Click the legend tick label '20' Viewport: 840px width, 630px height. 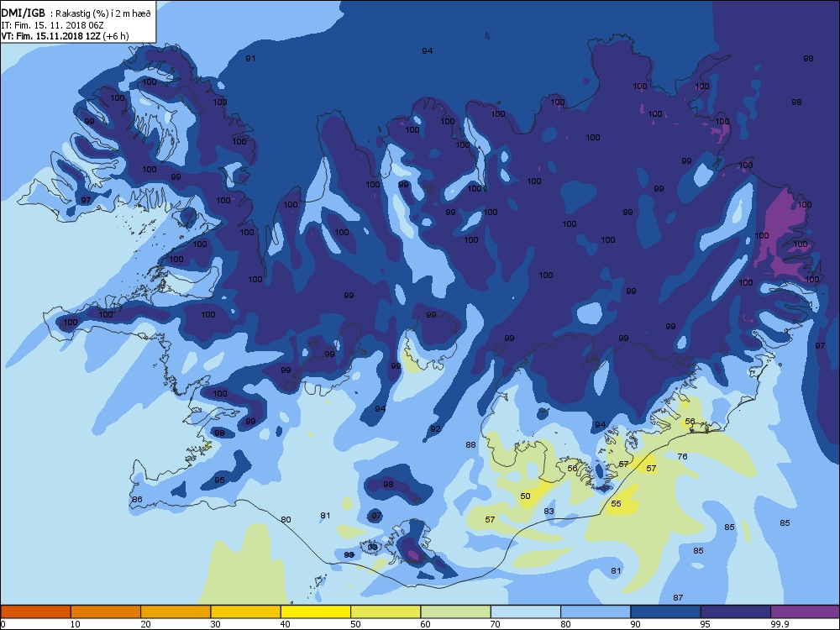point(145,624)
